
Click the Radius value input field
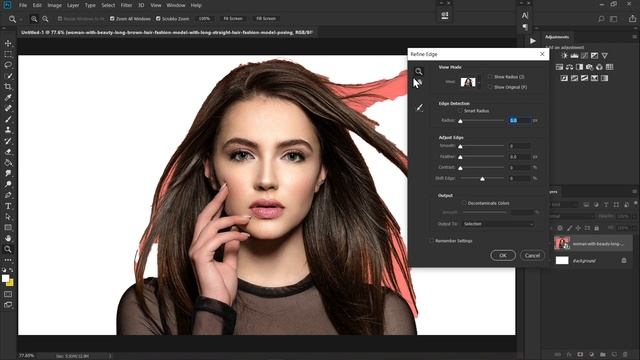point(520,120)
